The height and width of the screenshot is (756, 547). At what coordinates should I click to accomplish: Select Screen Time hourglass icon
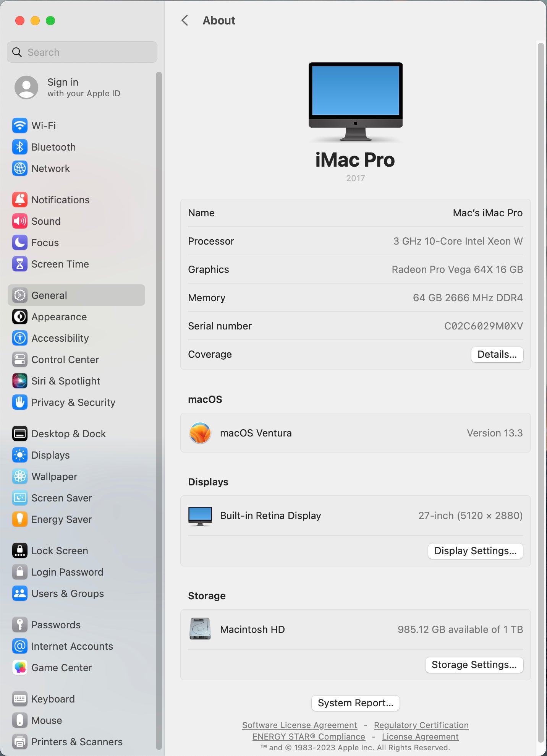pos(20,264)
